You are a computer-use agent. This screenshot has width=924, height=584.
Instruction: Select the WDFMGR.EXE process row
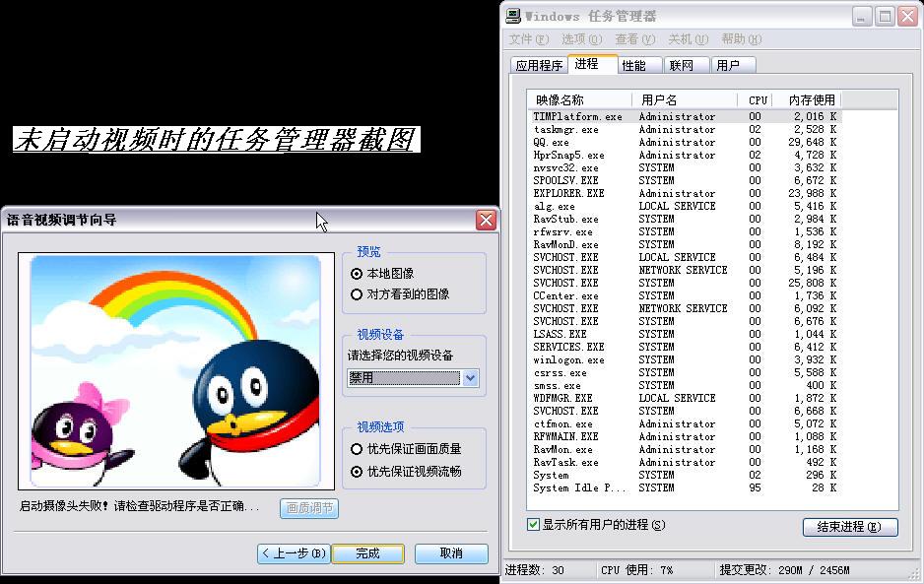[685, 399]
